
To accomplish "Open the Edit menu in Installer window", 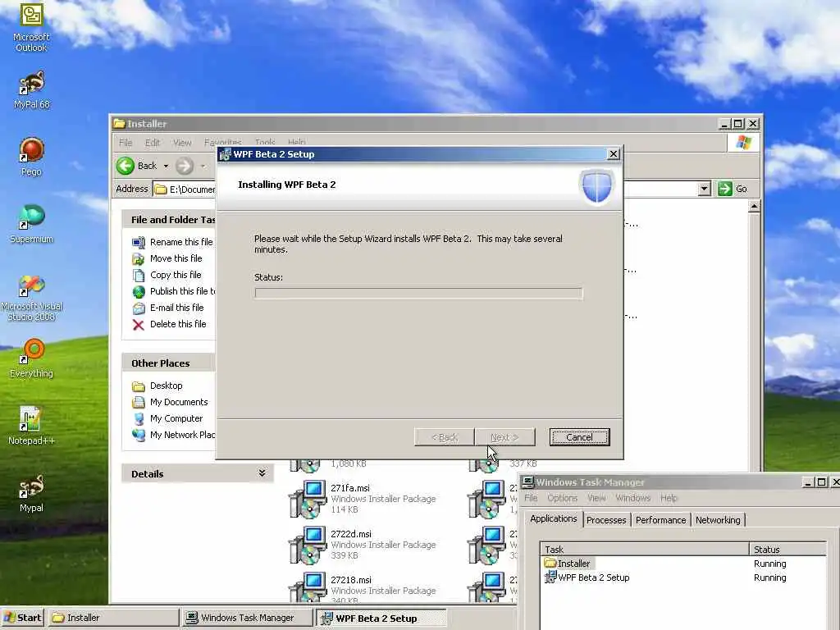I will coord(152,143).
